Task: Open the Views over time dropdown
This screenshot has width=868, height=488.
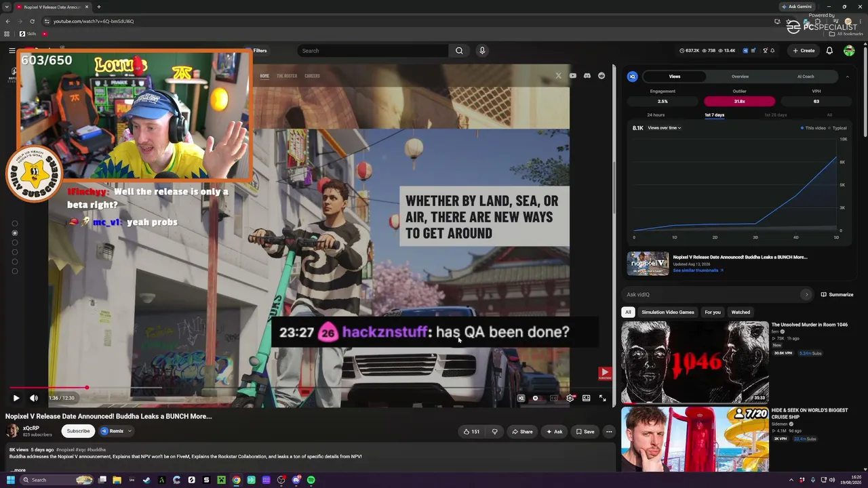Action: point(665,128)
